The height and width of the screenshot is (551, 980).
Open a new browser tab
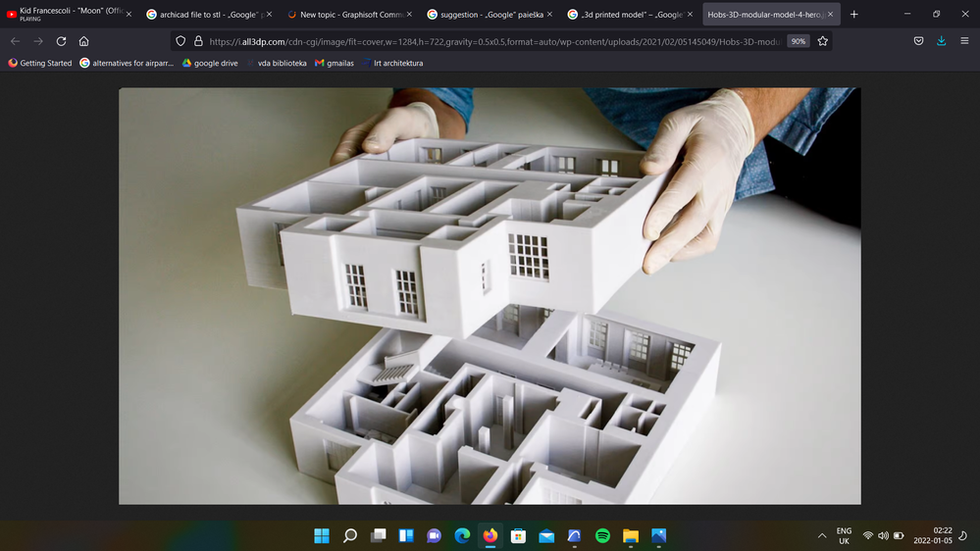point(853,14)
